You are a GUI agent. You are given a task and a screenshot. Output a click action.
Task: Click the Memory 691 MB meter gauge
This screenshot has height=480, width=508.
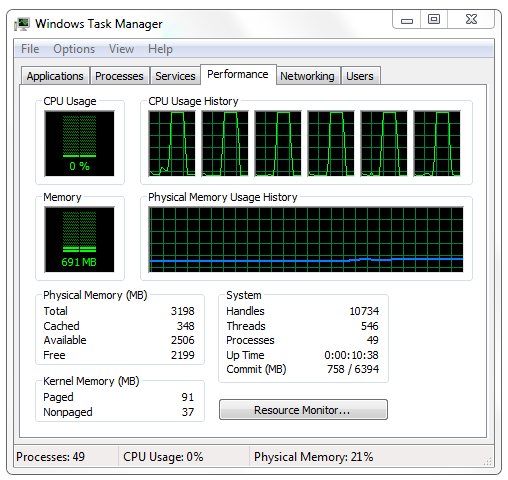79,239
